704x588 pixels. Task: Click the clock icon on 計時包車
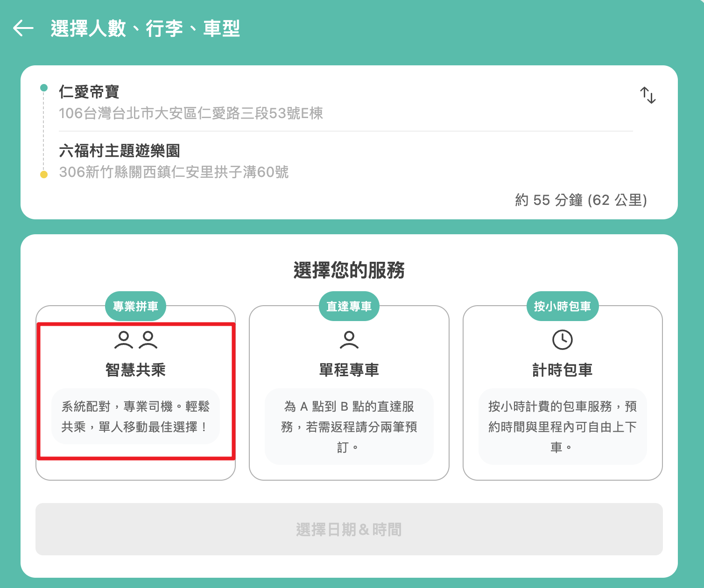[x=563, y=341]
